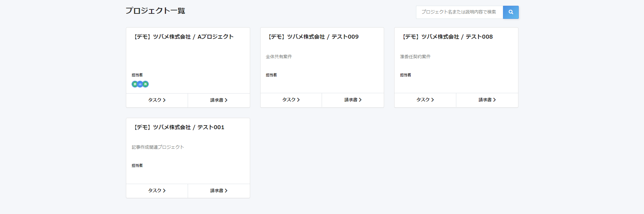Click the 全体共有案件 description text
Screen dimensions: 644x214
click(279, 57)
